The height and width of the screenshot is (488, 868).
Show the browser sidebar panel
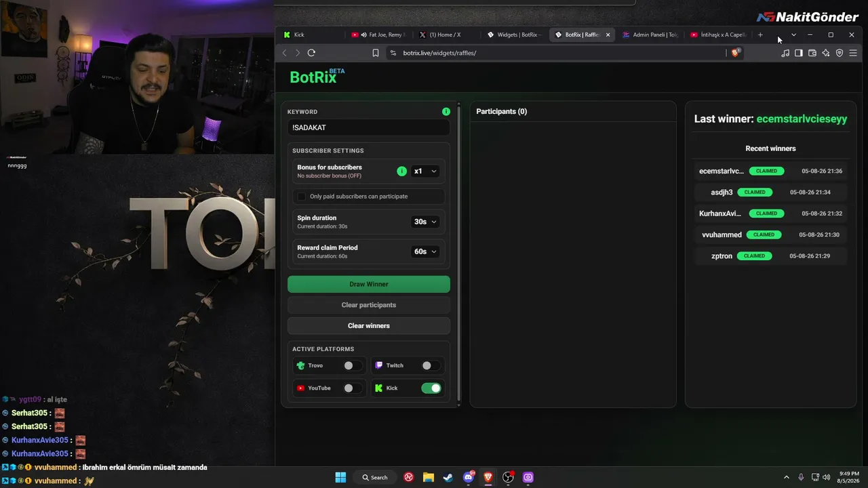(799, 53)
